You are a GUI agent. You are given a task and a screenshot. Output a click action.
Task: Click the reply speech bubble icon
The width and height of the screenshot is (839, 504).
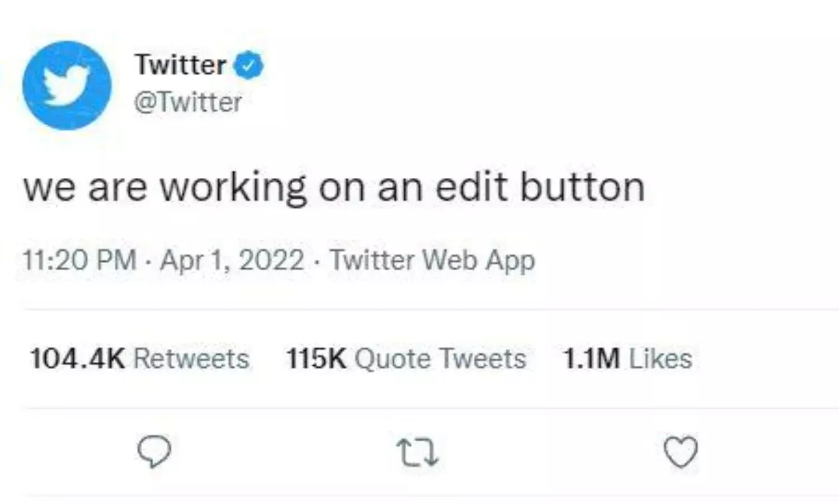154,451
